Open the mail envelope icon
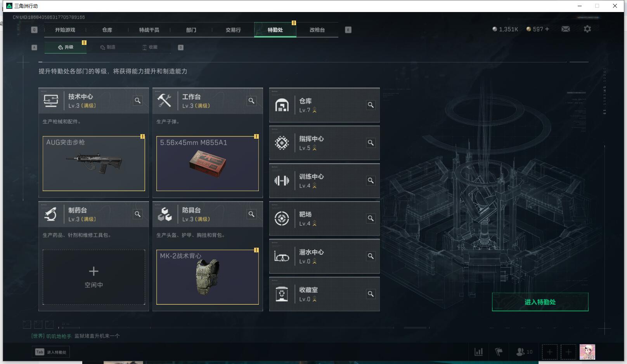This screenshot has width=627, height=364. tap(566, 29)
